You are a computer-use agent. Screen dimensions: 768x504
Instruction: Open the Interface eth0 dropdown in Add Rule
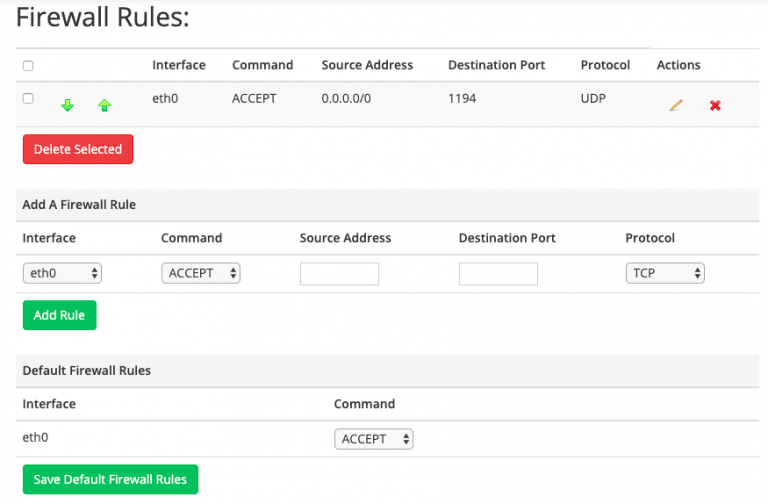pyautogui.click(x=62, y=273)
